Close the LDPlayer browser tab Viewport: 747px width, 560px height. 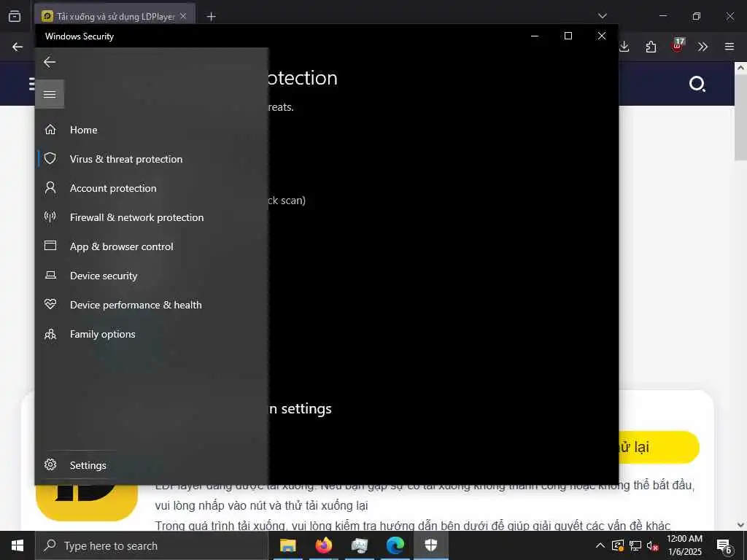[x=185, y=16]
